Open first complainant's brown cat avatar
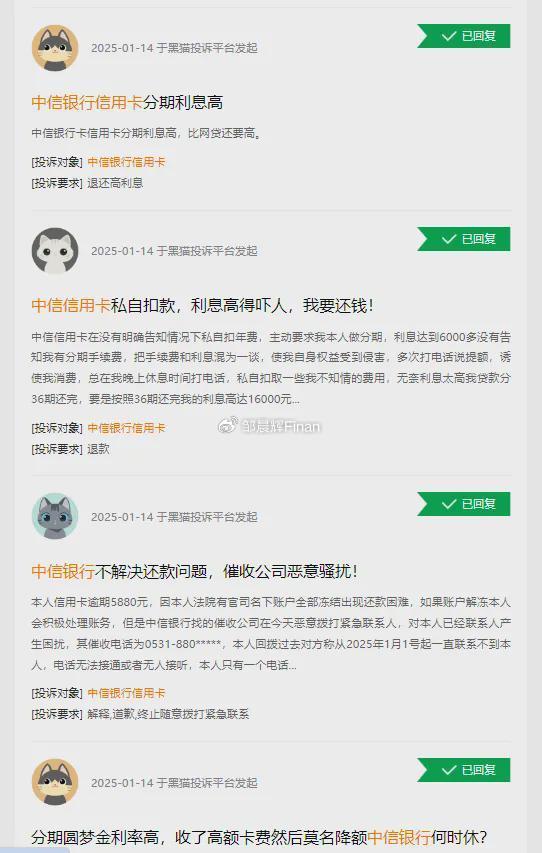This screenshot has height=853, width=542. (55, 48)
